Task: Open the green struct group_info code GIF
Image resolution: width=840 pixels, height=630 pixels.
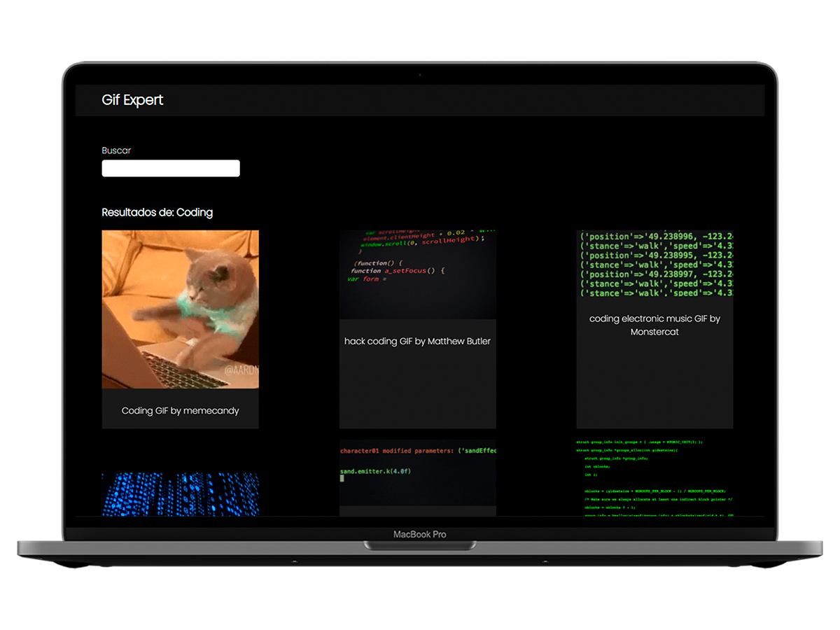Action: coord(654,477)
